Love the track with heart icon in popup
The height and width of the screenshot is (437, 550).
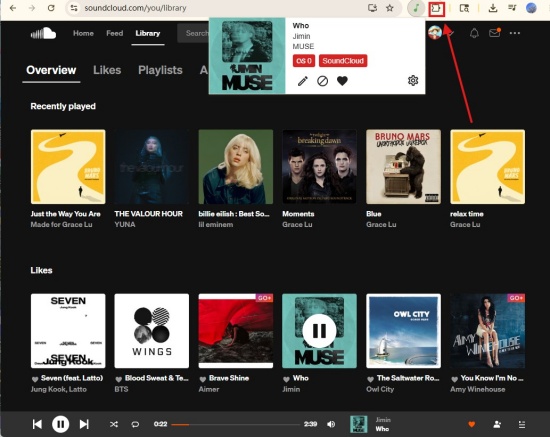tap(342, 81)
